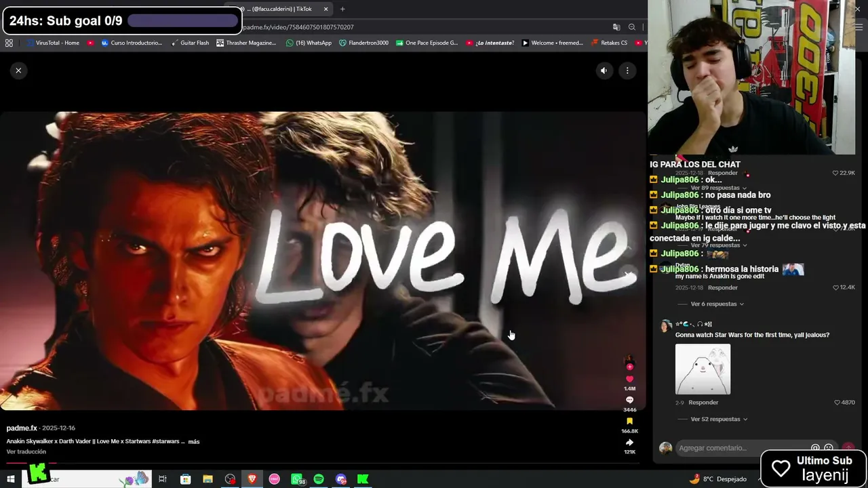Viewport: 868px width, 488px height.
Task: Open the "VirusTotal - Home" bookmark
Action: coord(53,43)
